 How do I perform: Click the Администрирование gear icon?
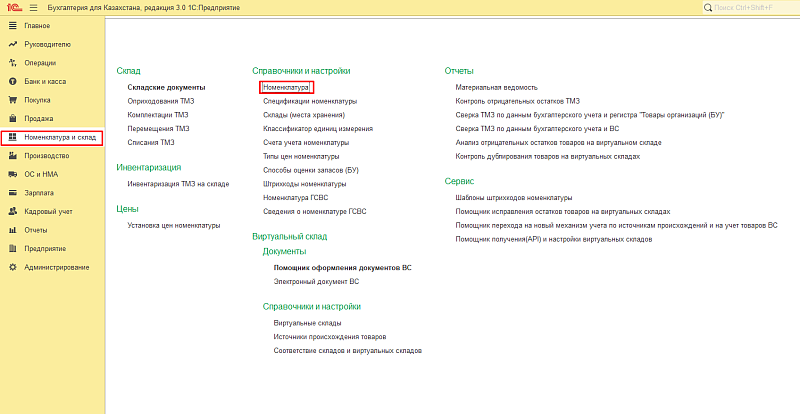coord(13,267)
